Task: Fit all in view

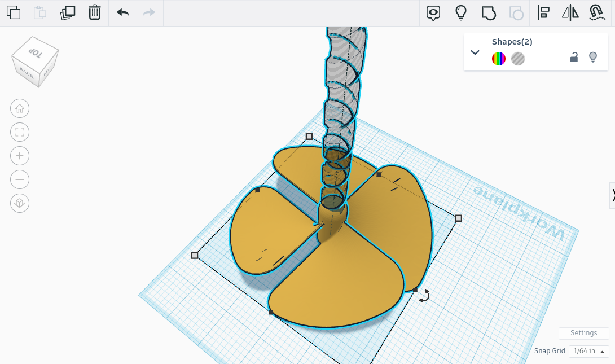Action: pos(20,132)
